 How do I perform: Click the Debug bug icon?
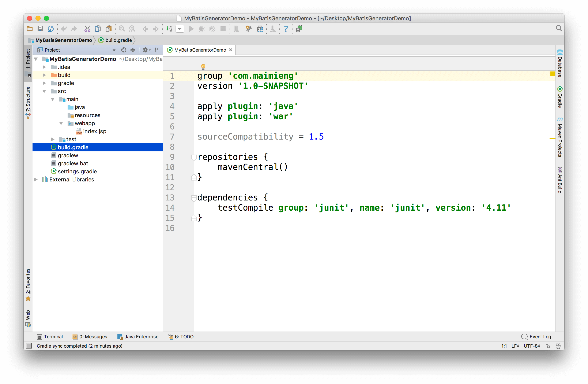[x=202, y=29]
